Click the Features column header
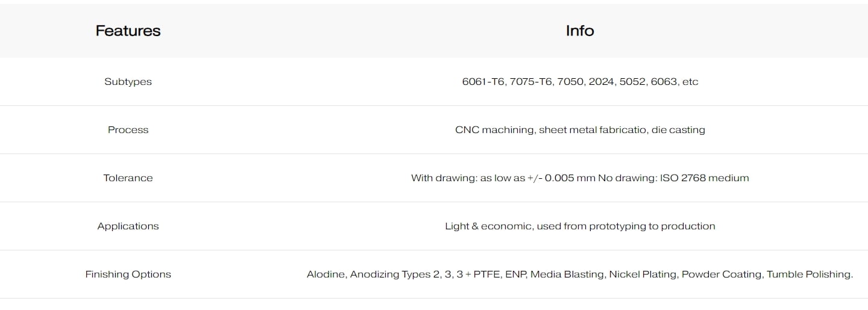The height and width of the screenshot is (310, 868). [x=128, y=31]
